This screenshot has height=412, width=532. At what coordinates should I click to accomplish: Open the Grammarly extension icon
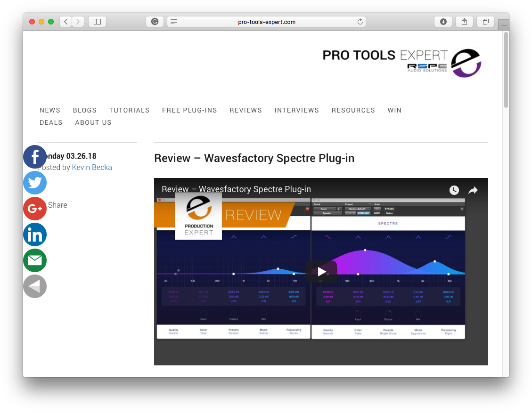[155, 22]
